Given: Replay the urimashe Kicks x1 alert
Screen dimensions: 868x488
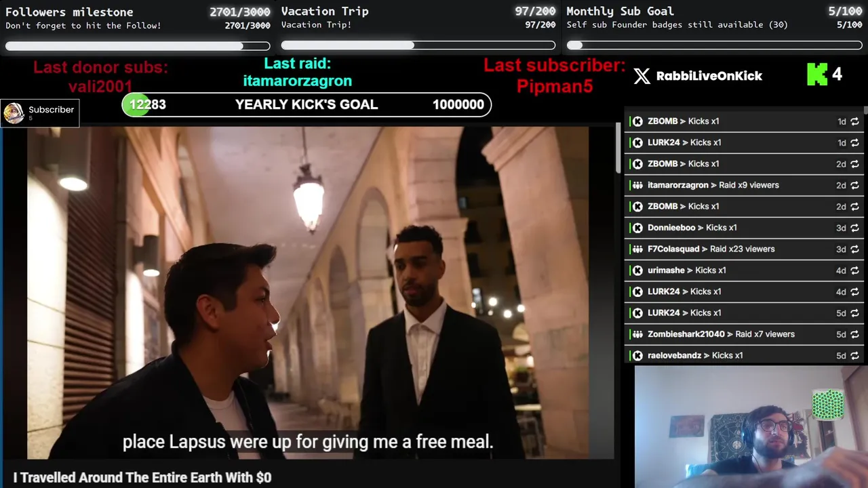Looking at the screenshot, I should click(x=854, y=270).
